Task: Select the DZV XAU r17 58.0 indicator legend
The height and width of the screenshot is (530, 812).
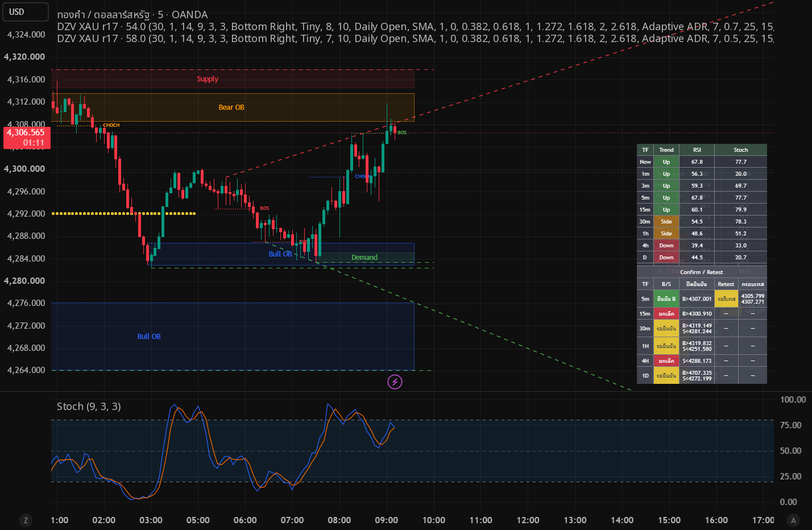Action: tap(415, 39)
